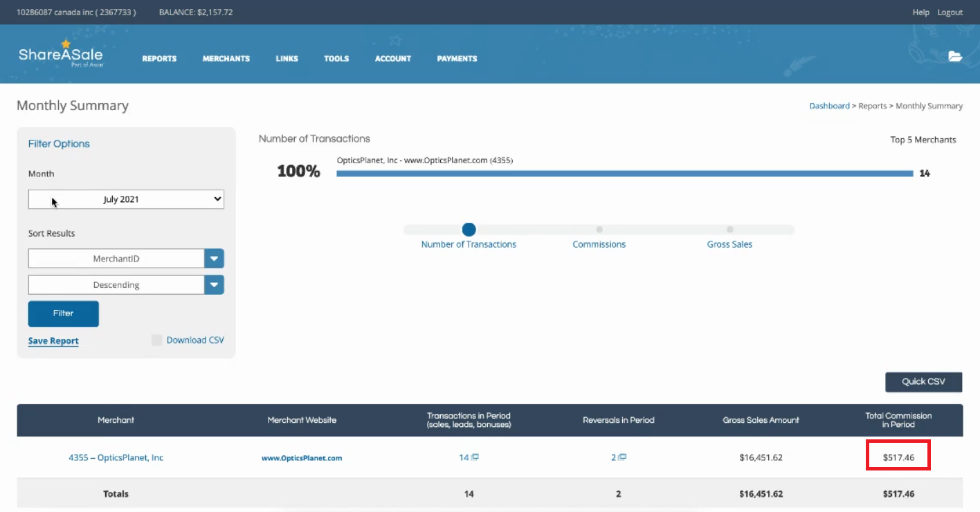Open the Month dropdown showing July 2021
The image size is (980, 512).
(x=126, y=199)
